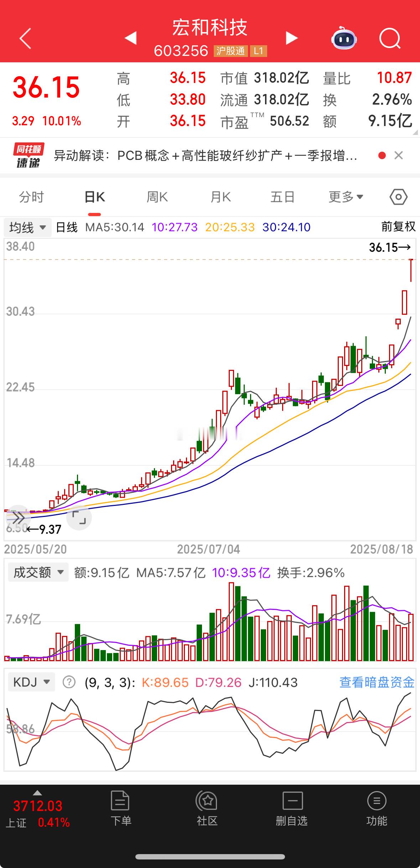The height and width of the screenshot is (868, 420).
Task: Tap the 低 33.80 value
Action: pyautogui.click(x=188, y=100)
